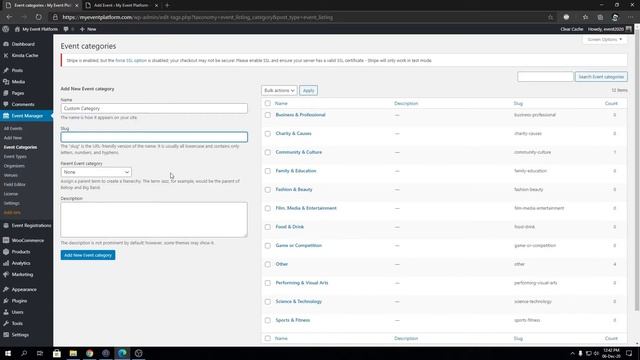Click the WordPress logo in admin bar
This screenshot has height=360, width=640.
tap(5, 29)
